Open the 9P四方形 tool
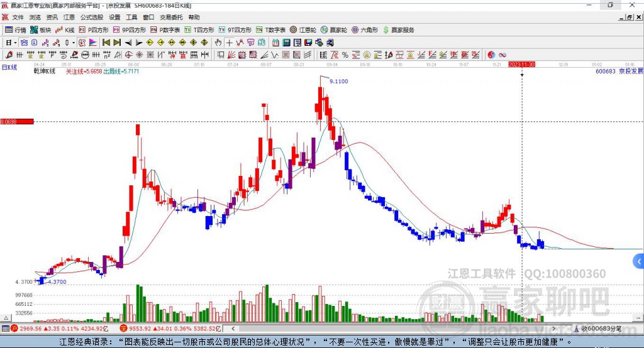The image size is (644, 348). [130, 30]
